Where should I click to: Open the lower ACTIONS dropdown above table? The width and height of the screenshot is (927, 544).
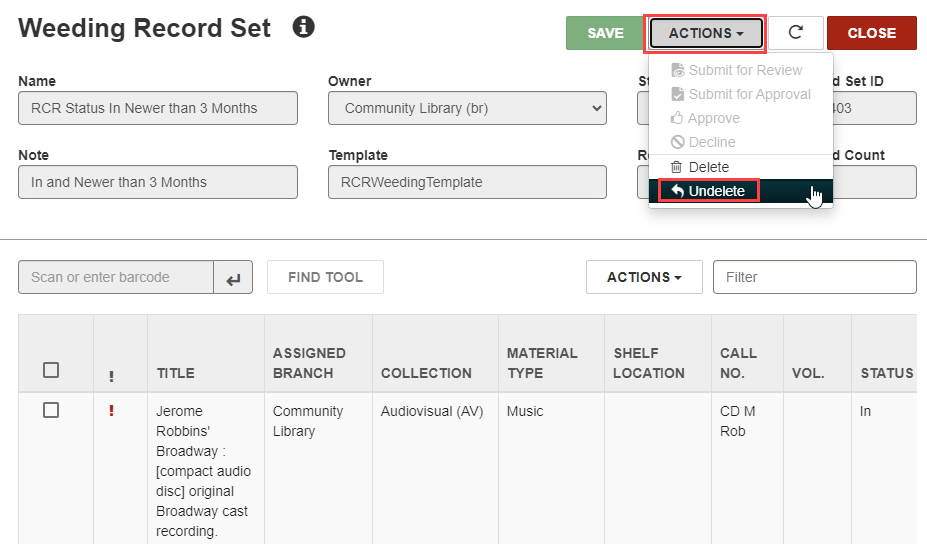click(x=644, y=277)
